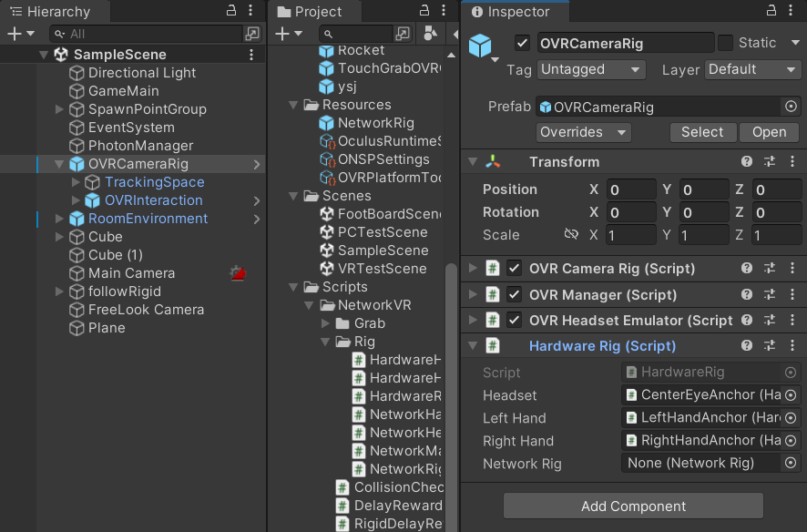Open Transform presets icon
Viewport: 807px width, 532px height.
point(770,161)
